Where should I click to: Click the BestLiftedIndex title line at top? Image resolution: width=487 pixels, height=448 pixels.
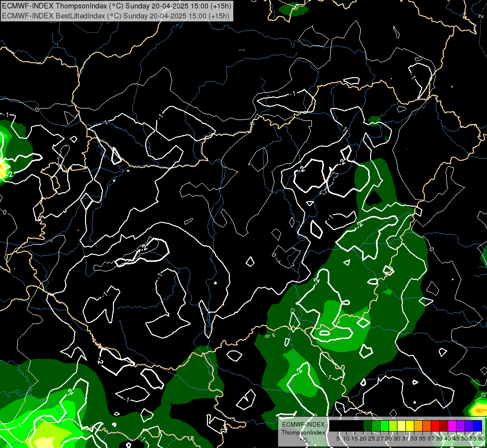pyautogui.click(x=115, y=16)
